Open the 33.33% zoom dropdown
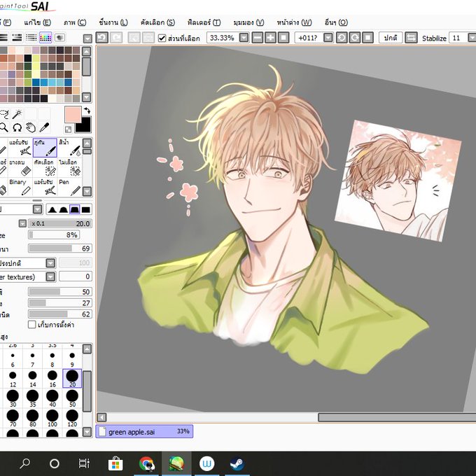 (x=244, y=38)
